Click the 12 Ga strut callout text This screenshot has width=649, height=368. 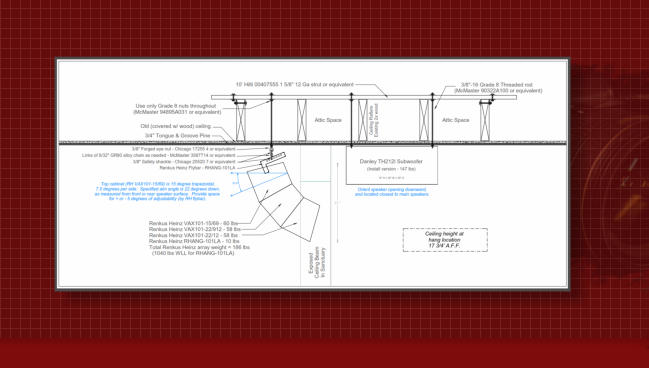pos(295,84)
